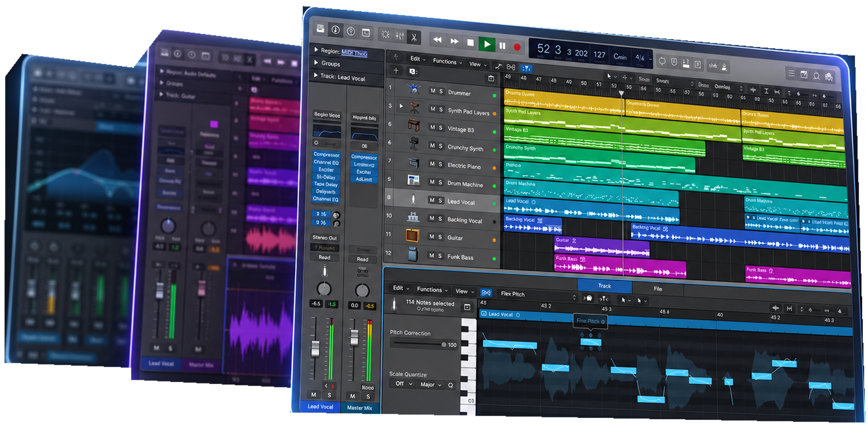Screen dimensions: 868x444
Task: Click the Compressor plugin on Lead Vocal strip
Action: (326, 155)
